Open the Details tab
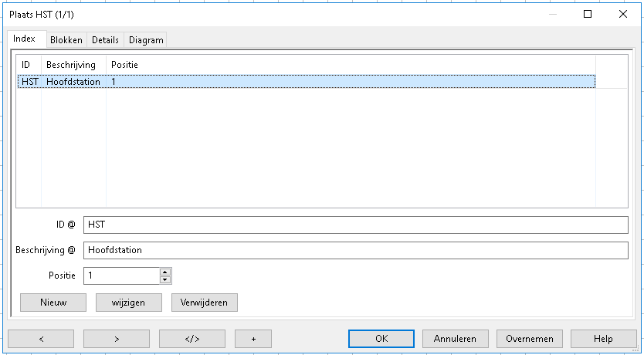The width and height of the screenshot is (644, 355). click(105, 40)
